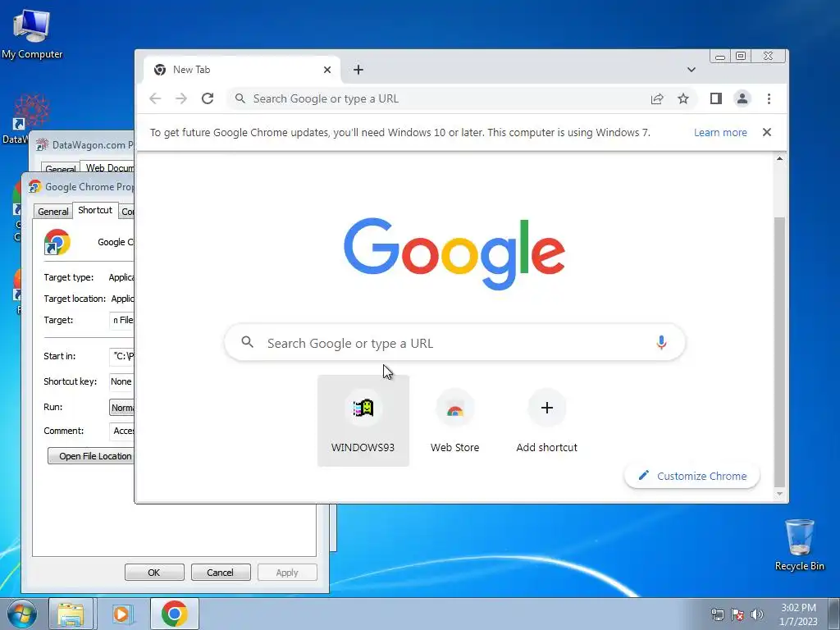
Task: Open network icon in system tray
Action: pos(717,614)
